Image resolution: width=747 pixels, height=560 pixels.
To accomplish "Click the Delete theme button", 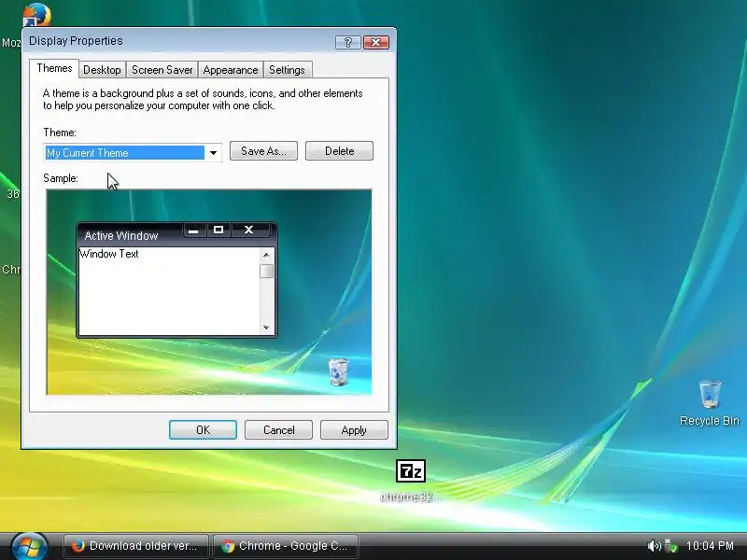I will (x=339, y=151).
